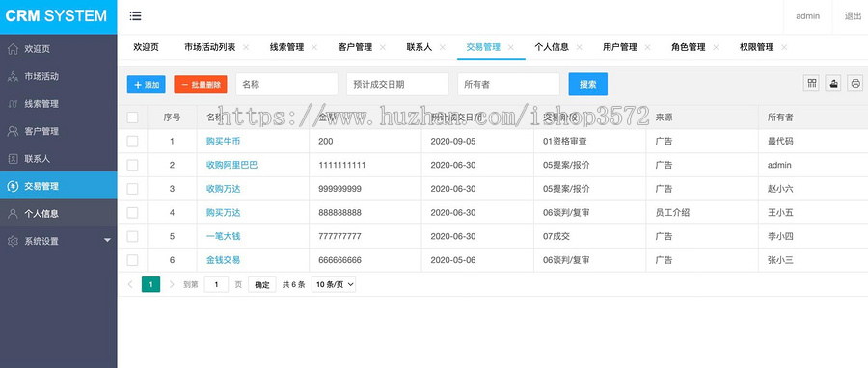Image resolution: width=868 pixels, height=368 pixels.
Task: Click the 系统设置 gear icon
Action: click(13, 241)
